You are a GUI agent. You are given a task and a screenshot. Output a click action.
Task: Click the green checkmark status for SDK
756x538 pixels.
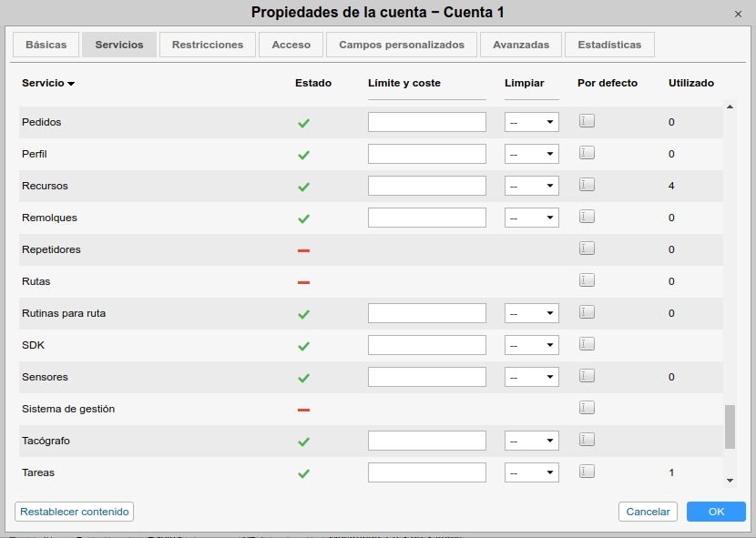[x=303, y=346]
